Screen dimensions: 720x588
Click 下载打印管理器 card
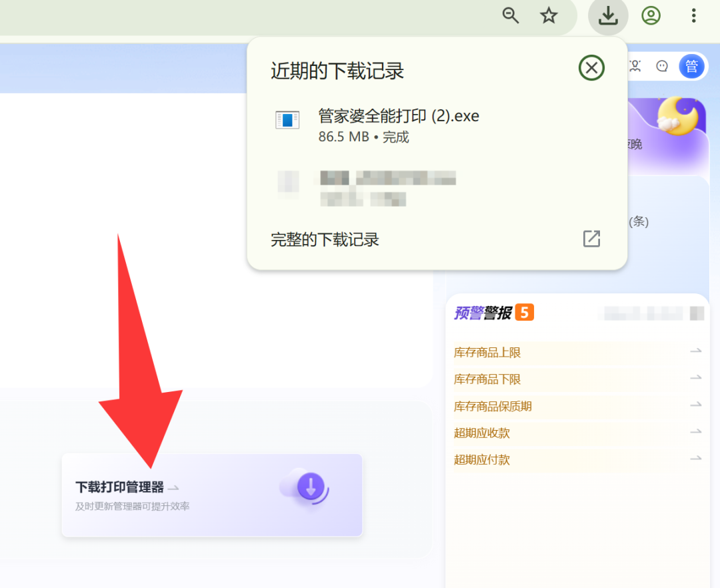[212, 495]
